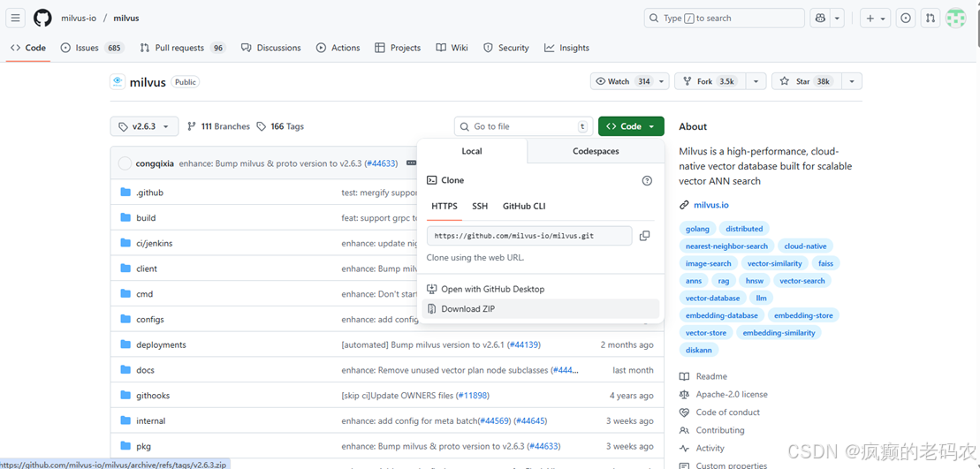This screenshot has width=980, height=469.
Task: Open the client folder
Action: (147, 269)
